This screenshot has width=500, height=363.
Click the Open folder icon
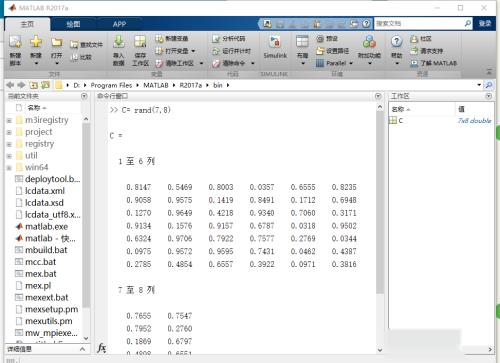click(57, 42)
